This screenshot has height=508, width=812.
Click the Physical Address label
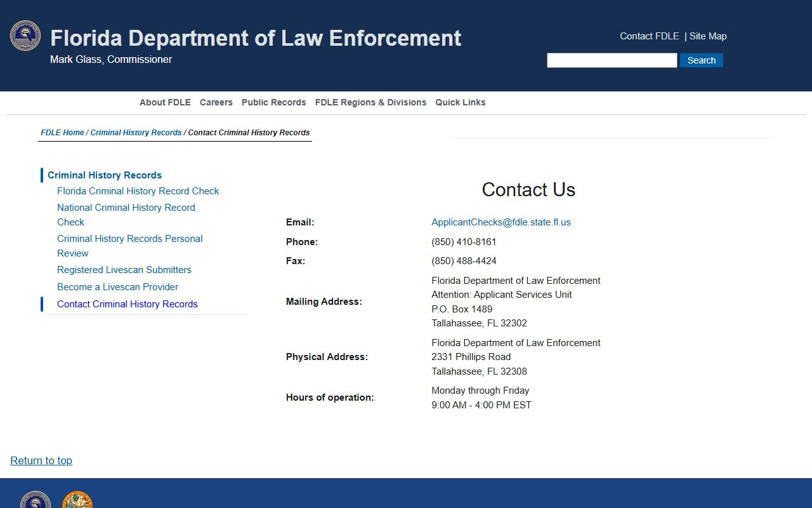point(327,357)
